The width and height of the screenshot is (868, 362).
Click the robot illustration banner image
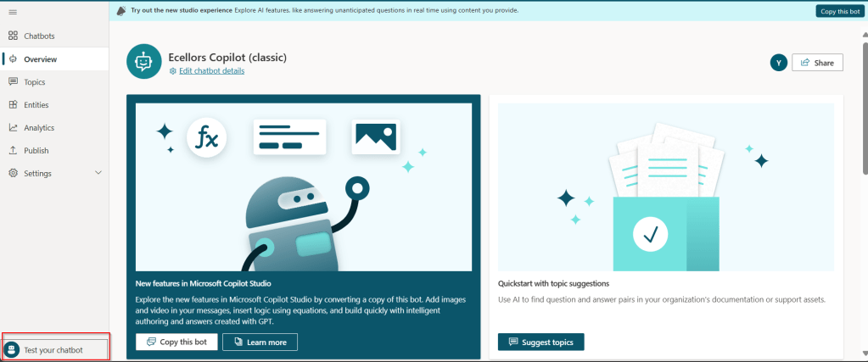[303, 187]
